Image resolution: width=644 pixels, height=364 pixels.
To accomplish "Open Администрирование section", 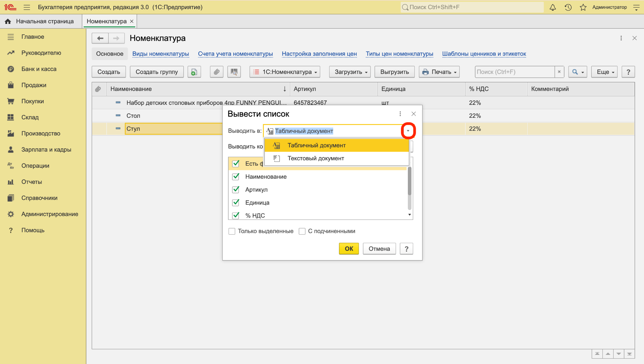I will pos(50,214).
